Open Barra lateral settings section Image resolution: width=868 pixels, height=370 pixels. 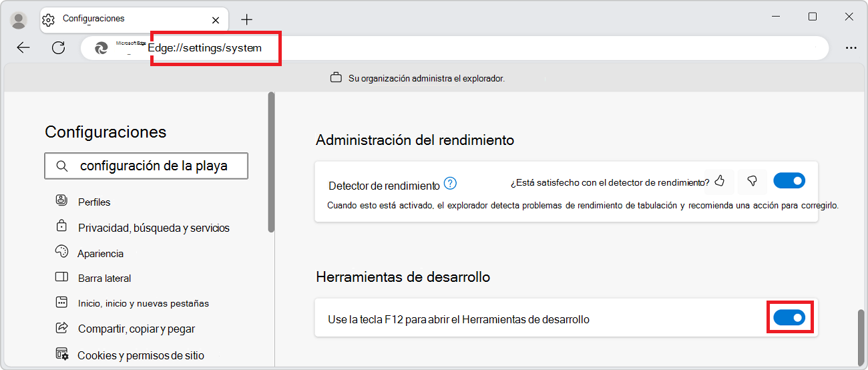[x=104, y=278]
